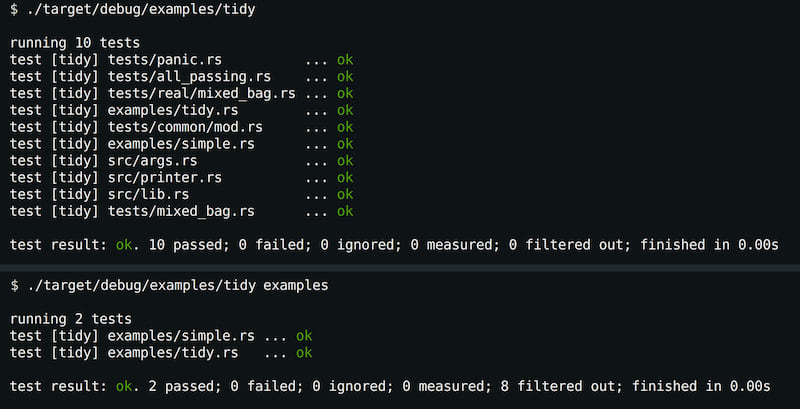Viewport: 800px width, 409px height.
Task: Click the tests/all_passing.rs file path
Action: click(x=189, y=77)
